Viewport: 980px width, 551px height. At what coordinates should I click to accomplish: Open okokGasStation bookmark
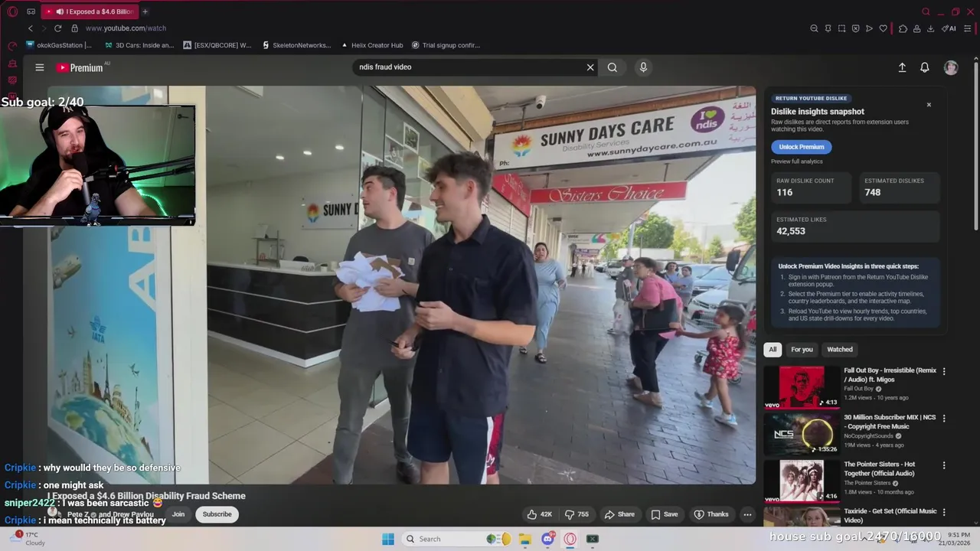tap(59, 45)
